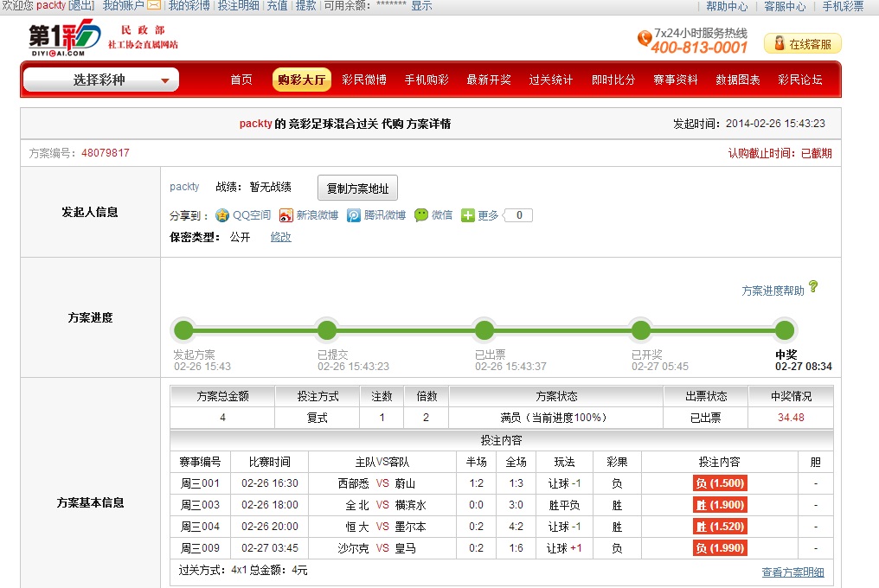Select bet option 负 (1.990) for 沙尔克 vs 皇马
The height and width of the screenshot is (588, 879).
pos(719,549)
